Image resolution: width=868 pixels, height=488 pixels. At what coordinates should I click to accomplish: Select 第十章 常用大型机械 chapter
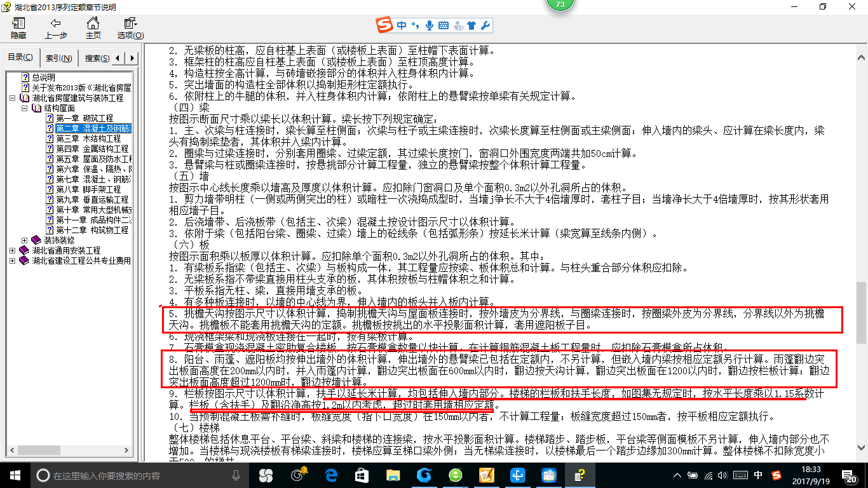point(93,210)
